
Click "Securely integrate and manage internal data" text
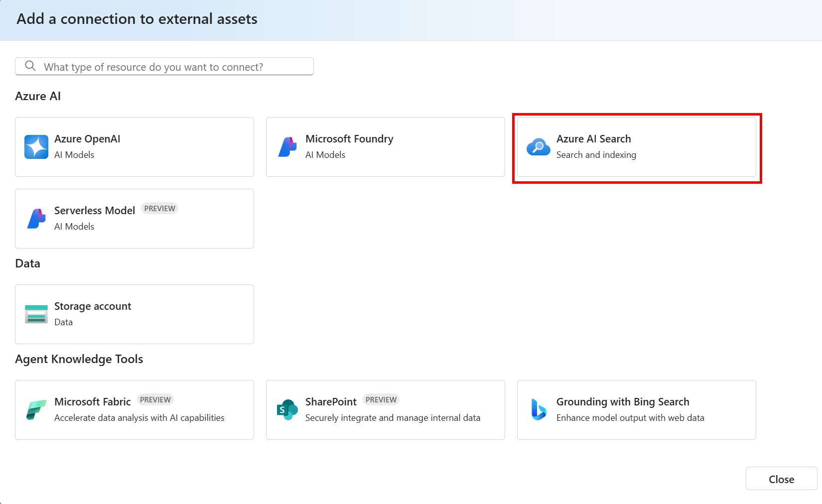tap(393, 418)
